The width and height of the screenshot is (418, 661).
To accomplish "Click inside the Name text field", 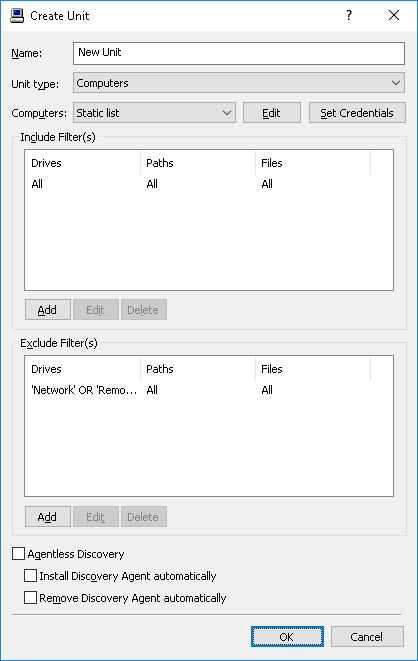I will (239, 53).
